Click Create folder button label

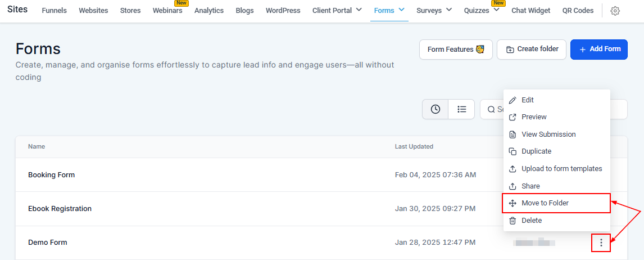tap(538, 49)
